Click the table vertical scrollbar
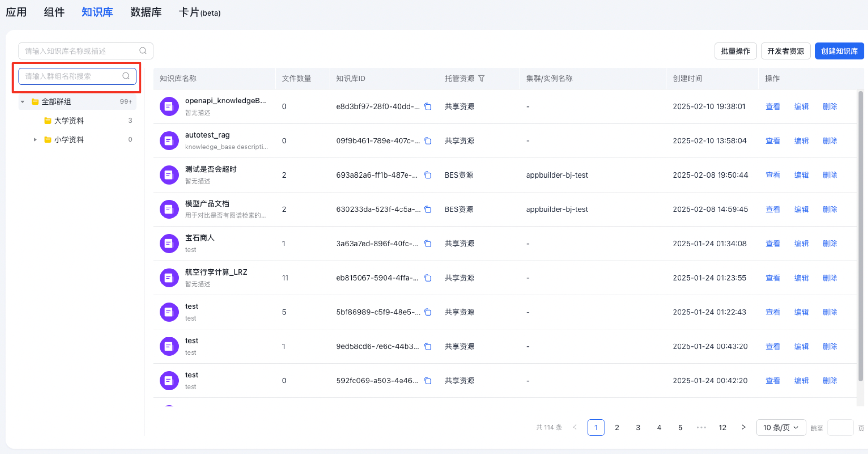 coord(861,236)
